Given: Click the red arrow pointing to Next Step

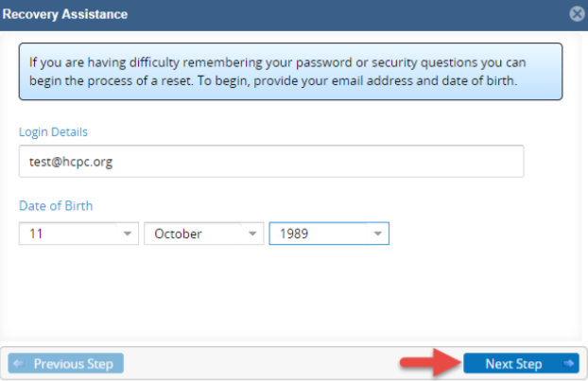Looking at the screenshot, I should 430,362.
